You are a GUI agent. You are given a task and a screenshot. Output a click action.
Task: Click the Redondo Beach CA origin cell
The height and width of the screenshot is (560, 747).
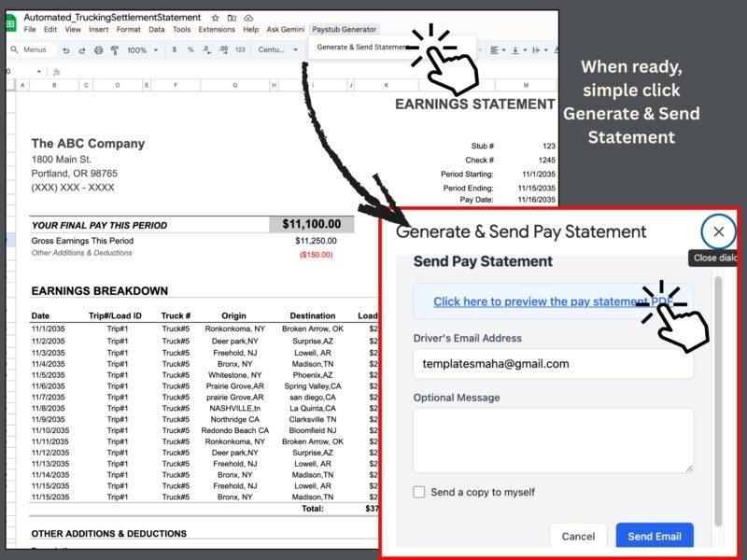coord(235,430)
